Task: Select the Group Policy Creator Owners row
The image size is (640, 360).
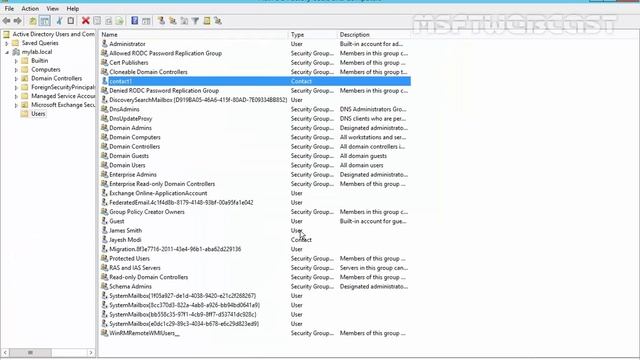Action: tap(255, 212)
